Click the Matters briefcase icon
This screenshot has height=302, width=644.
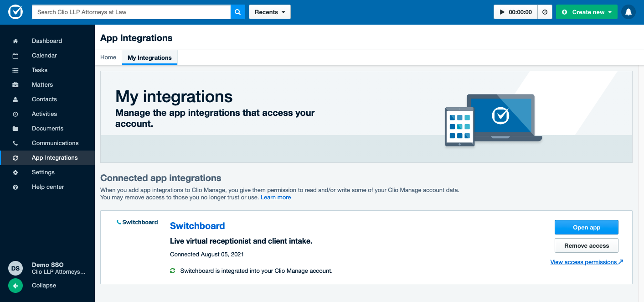tap(15, 85)
